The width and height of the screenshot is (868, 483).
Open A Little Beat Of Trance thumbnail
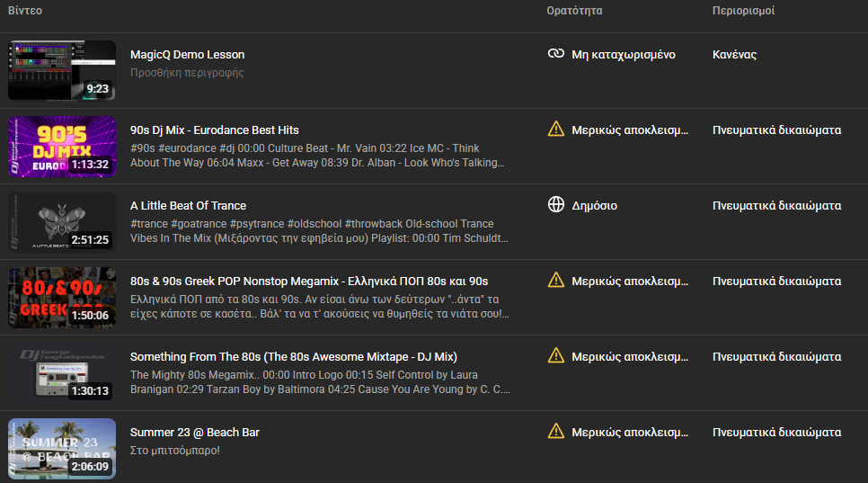[62, 221]
